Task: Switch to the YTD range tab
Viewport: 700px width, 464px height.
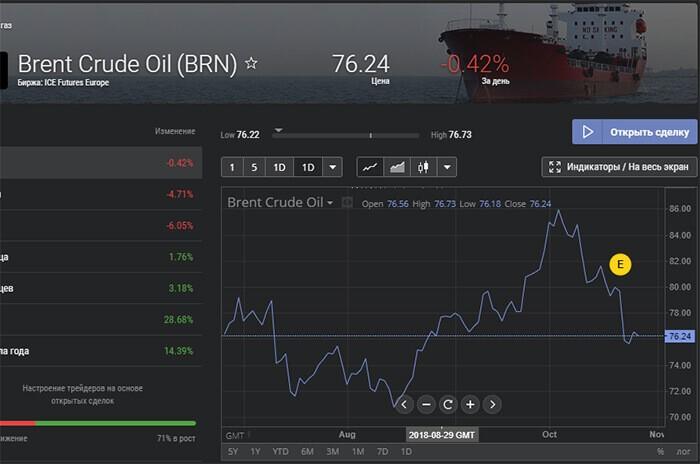Action: [281, 452]
